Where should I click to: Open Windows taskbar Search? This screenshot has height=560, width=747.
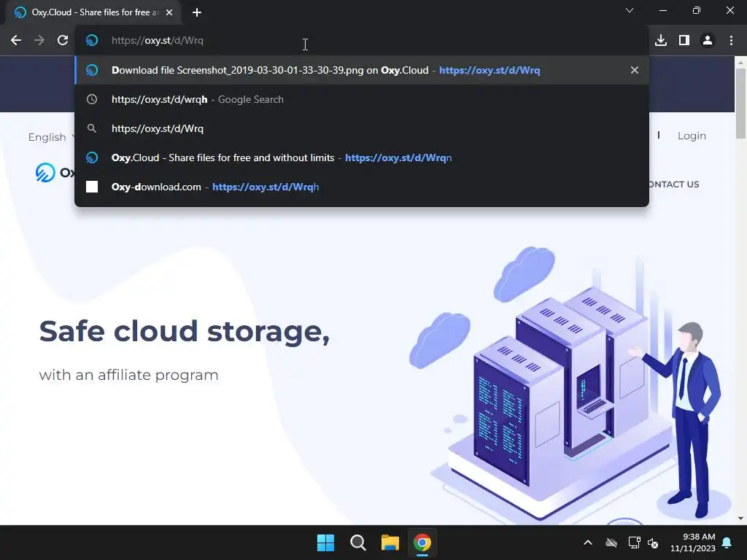coord(357,542)
